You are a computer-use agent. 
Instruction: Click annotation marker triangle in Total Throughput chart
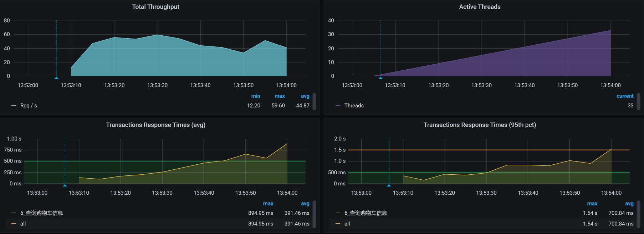click(x=56, y=78)
